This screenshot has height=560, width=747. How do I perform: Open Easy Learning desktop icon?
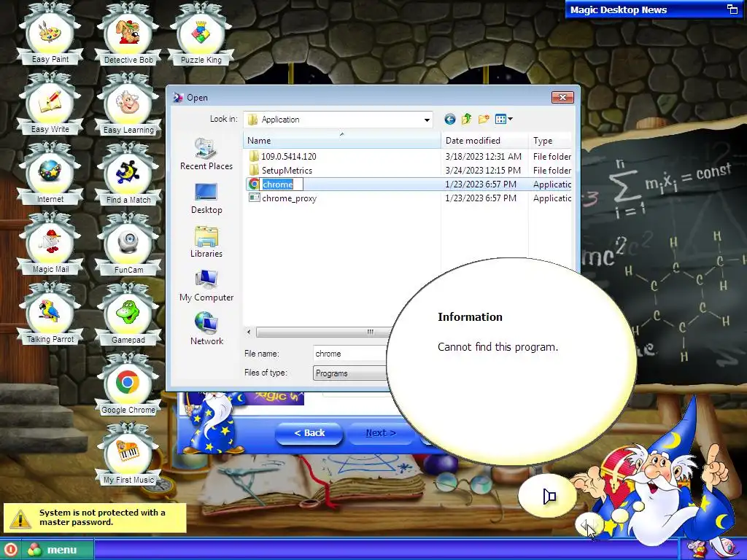click(128, 104)
